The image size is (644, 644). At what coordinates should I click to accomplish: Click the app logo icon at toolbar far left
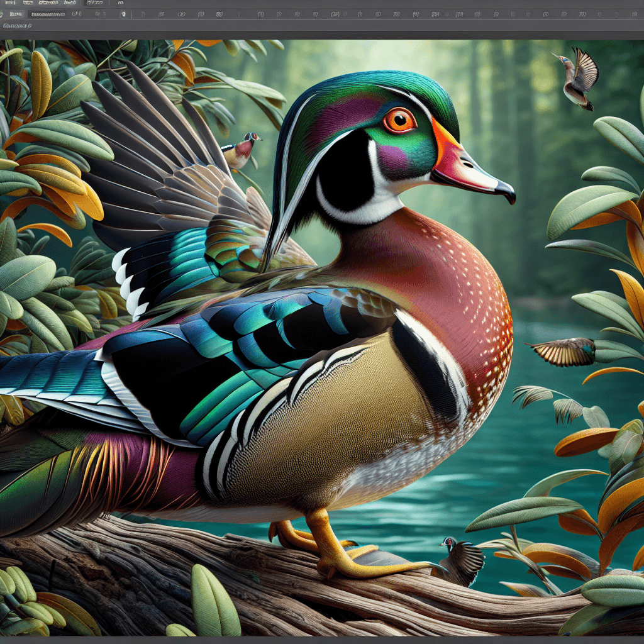click(x=3, y=14)
